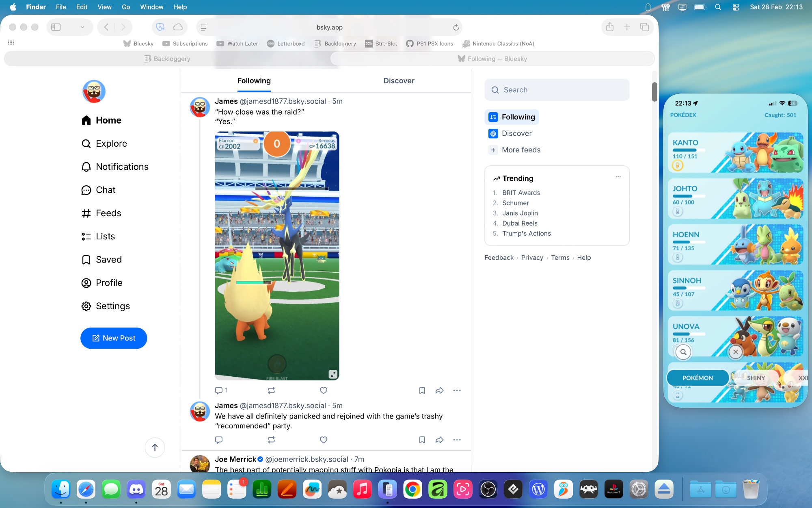Bookmark the Xerneas raid post
812x508 pixels.
pyautogui.click(x=422, y=391)
